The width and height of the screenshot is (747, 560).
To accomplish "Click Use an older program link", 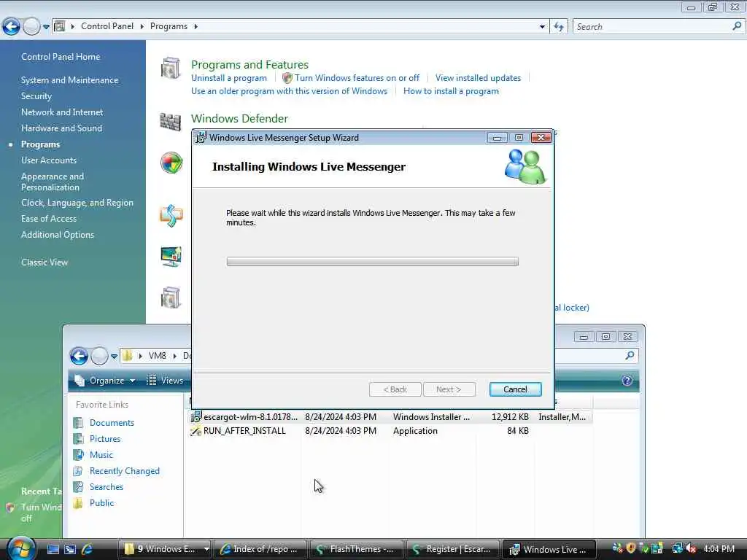I will click(x=289, y=91).
